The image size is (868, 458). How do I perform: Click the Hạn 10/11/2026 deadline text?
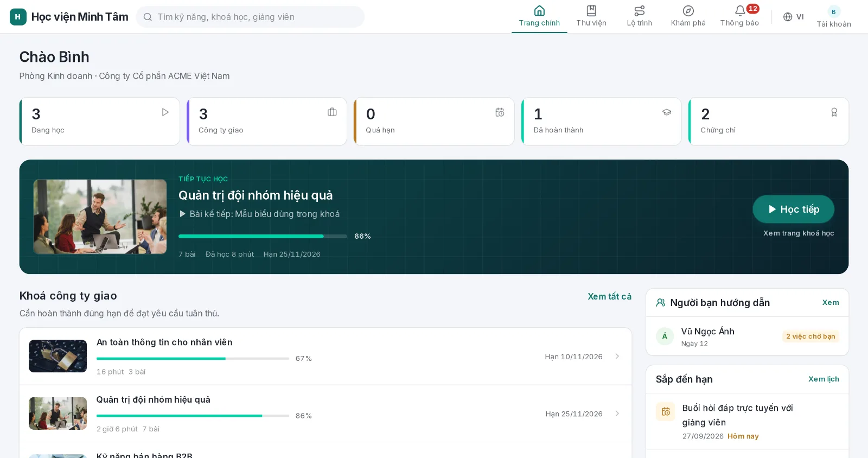tap(573, 357)
